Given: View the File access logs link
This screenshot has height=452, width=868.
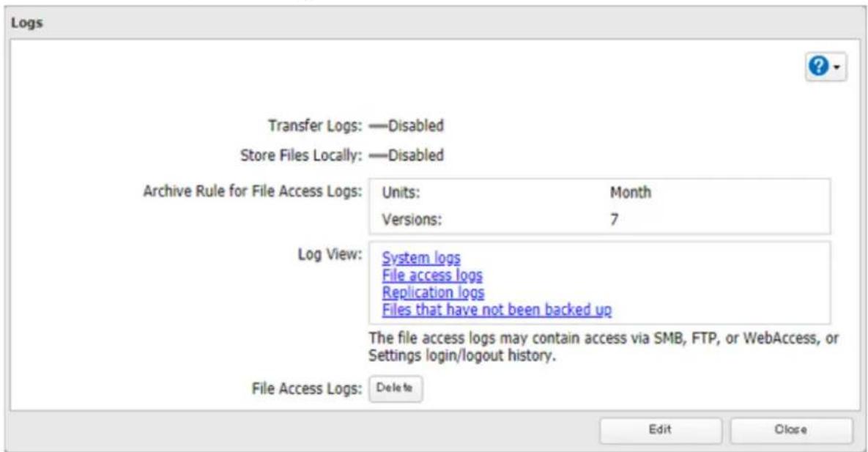Looking at the screenshot, I should tap(431, 275).
